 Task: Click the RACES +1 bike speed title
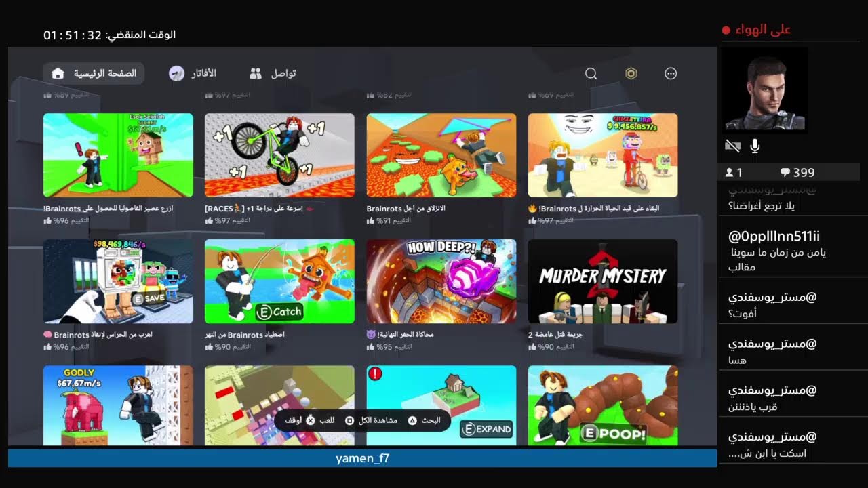click(x=259, y=209)
